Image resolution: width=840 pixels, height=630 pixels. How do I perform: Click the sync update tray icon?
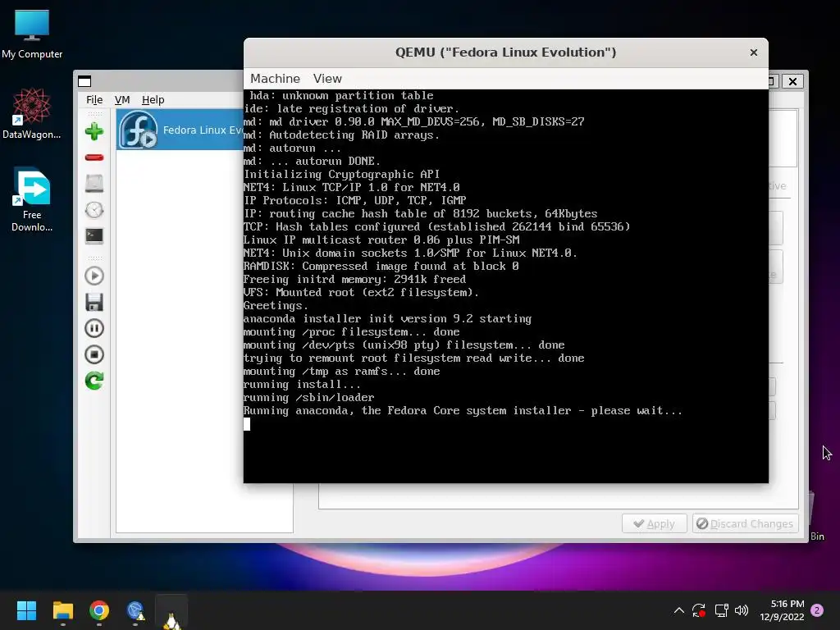click(699, 610)
